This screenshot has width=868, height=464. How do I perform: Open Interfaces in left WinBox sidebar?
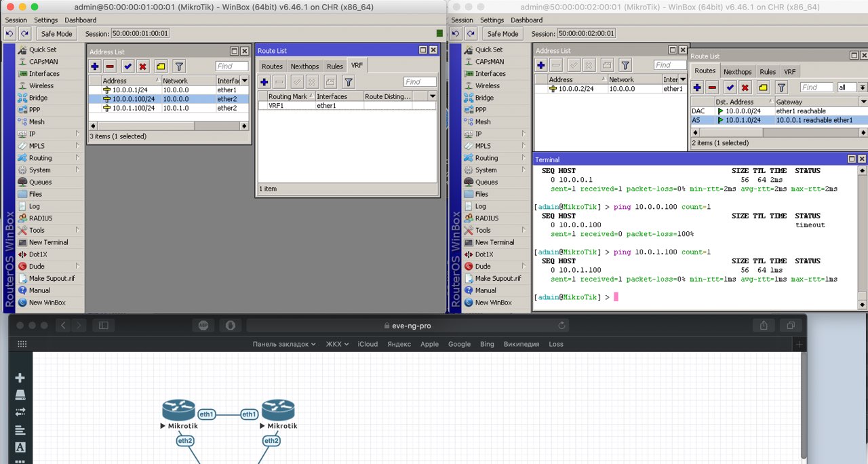[x=44, y=74]
